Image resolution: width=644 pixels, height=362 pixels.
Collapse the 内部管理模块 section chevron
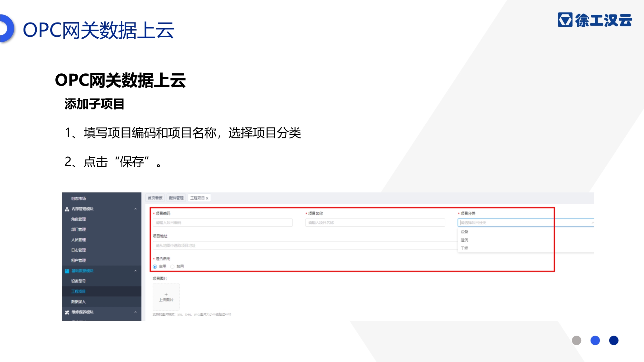136,209
